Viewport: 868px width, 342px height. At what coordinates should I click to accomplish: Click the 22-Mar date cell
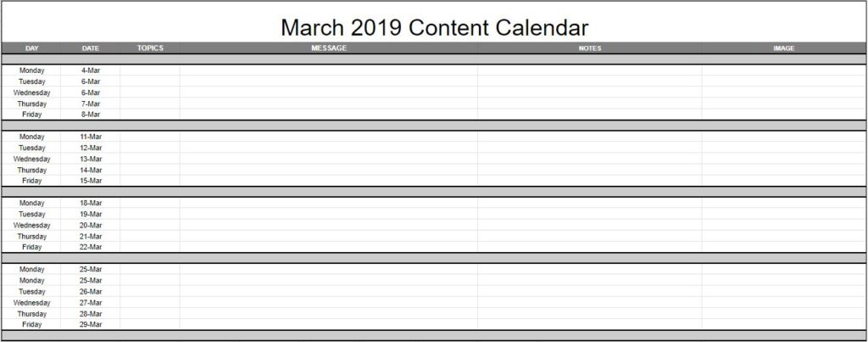pyautogui.click(x=91, y=247)
